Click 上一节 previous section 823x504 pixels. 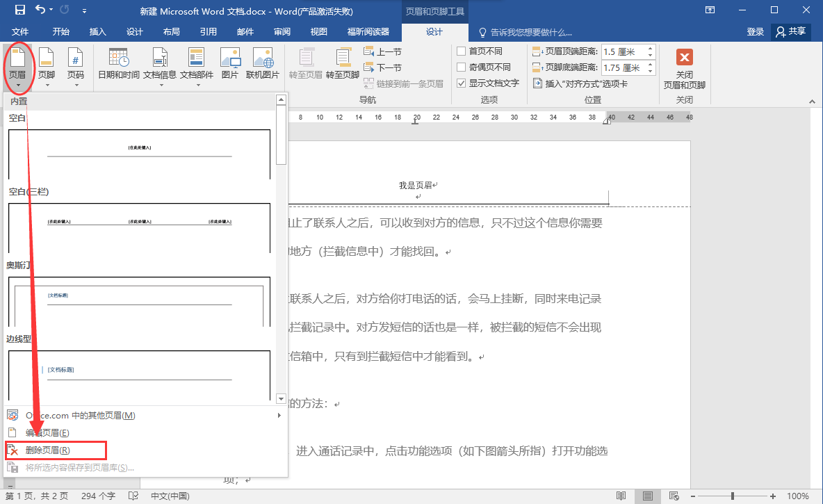(382, 52)
